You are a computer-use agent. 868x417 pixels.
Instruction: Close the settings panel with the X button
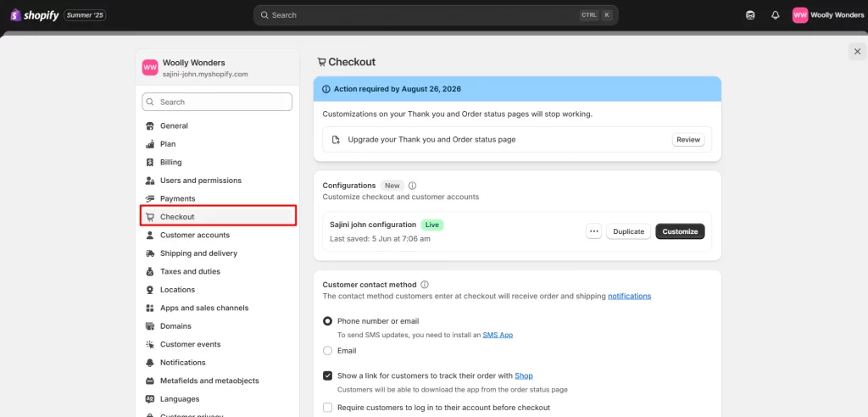click(857, 52)
